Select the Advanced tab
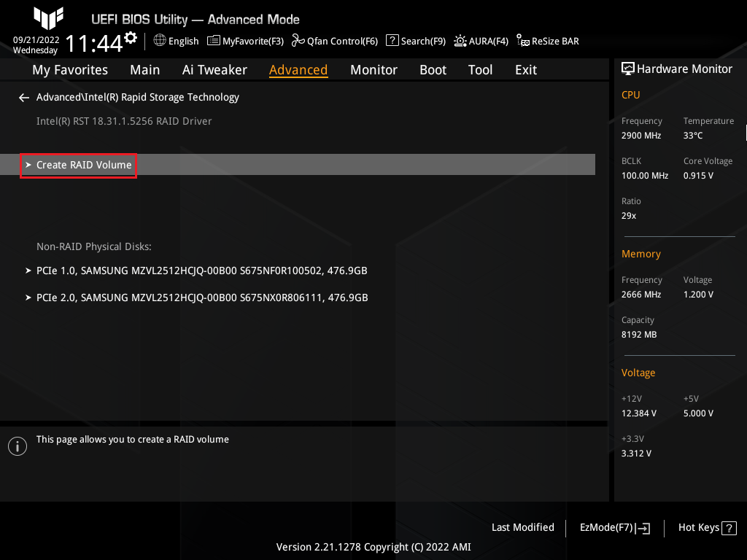 298,70
